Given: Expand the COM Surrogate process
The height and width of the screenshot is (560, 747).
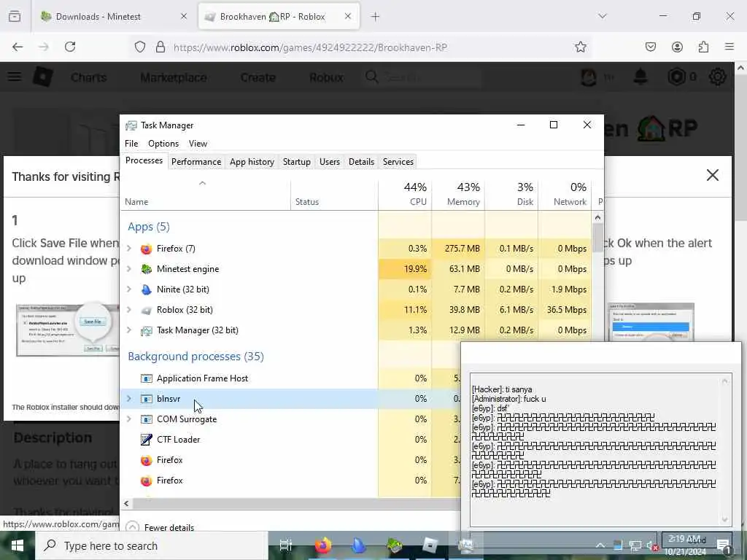Looking at the screenshot, I should pyautogui.click(x=129, y=419).
